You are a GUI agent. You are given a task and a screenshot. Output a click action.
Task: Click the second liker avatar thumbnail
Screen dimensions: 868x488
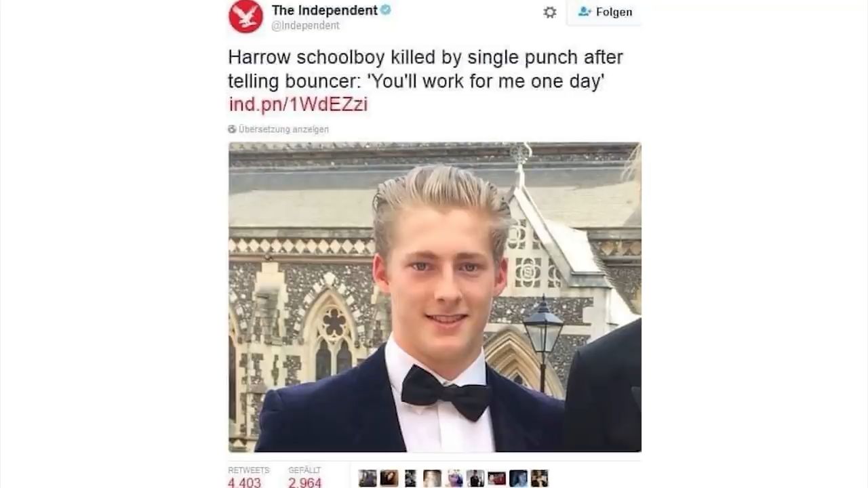pyautogui.click(x=389, y=479)
